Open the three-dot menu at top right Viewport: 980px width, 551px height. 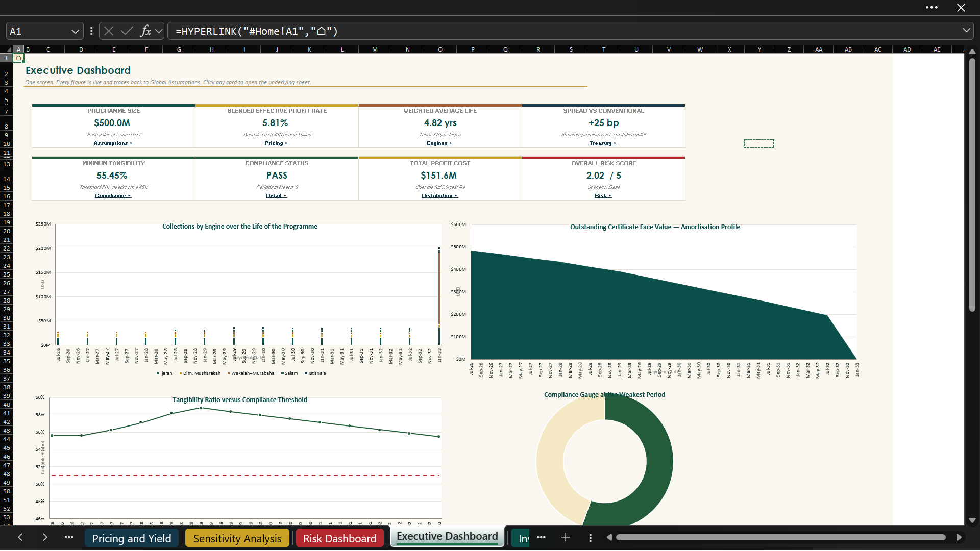(932, 8)
